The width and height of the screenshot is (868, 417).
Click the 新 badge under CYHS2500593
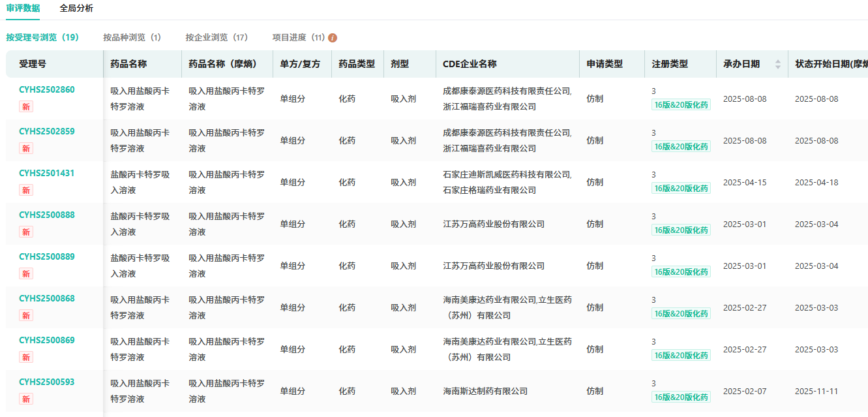(x=26, y=399)
